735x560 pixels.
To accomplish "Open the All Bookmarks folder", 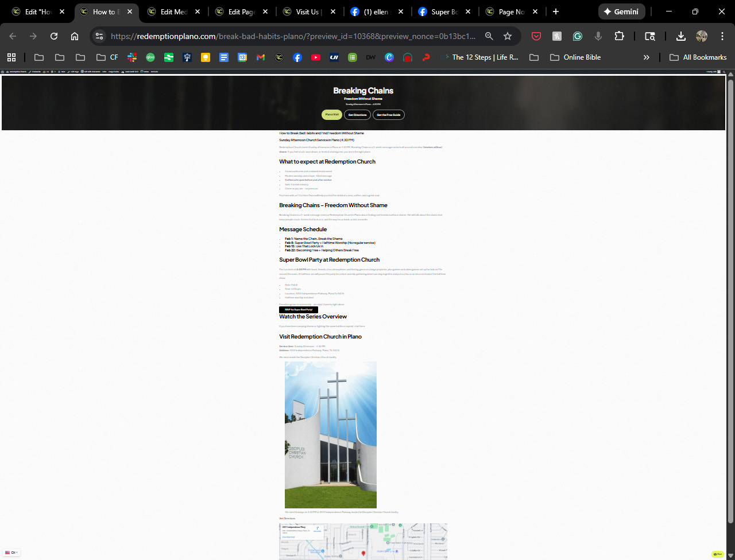I will [x=698, y=57].
